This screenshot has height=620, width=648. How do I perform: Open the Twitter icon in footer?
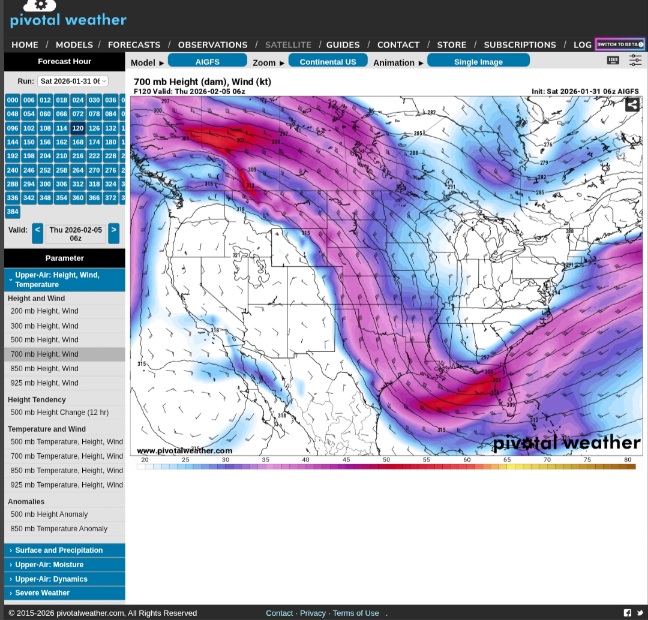[x=639, y=613]
